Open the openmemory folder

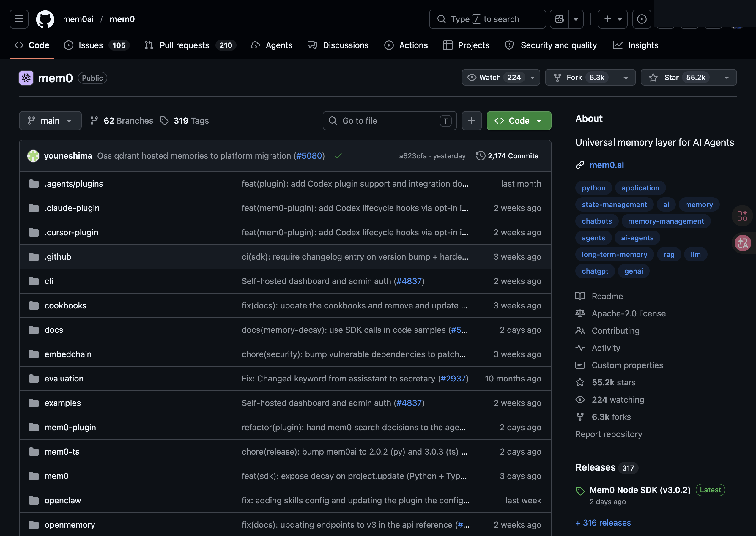click(x=70, y=525)
